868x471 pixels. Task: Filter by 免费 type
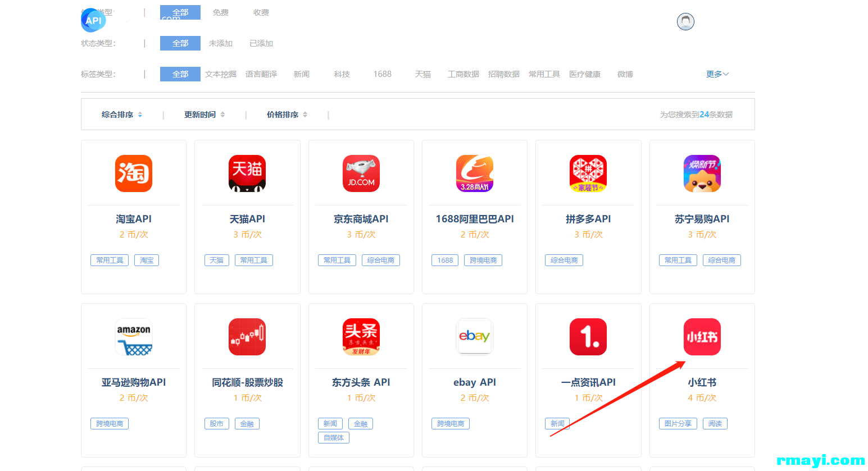221,12
